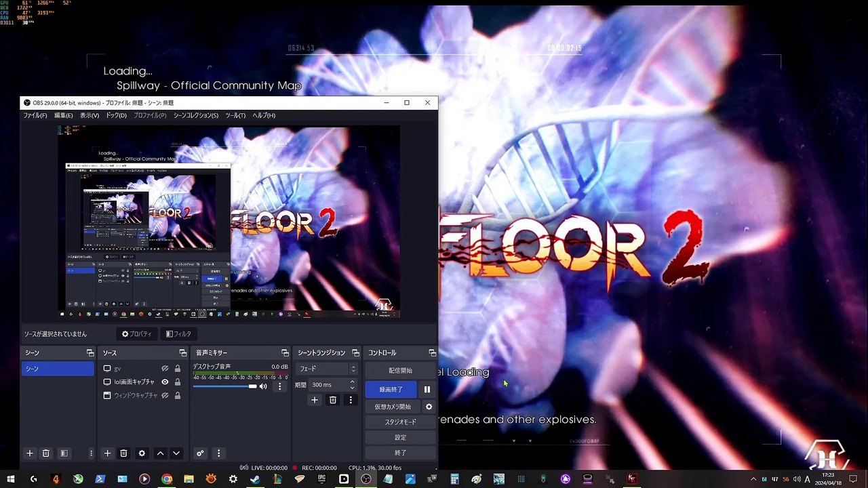Unlock the gv source
868x488 pixels.
tap(178, 369)
